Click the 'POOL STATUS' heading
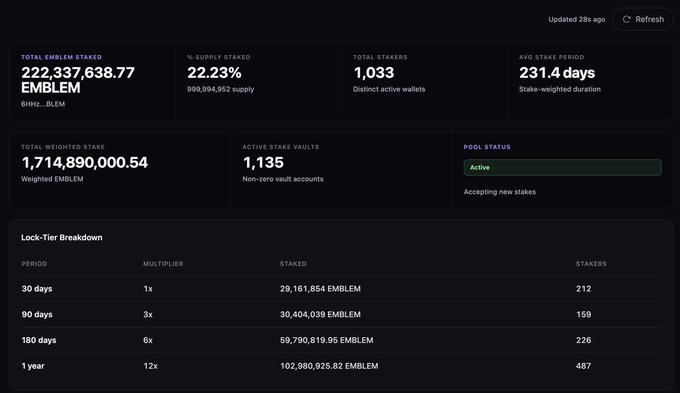This screenshot has height=393, width=680. click(487, 147)
